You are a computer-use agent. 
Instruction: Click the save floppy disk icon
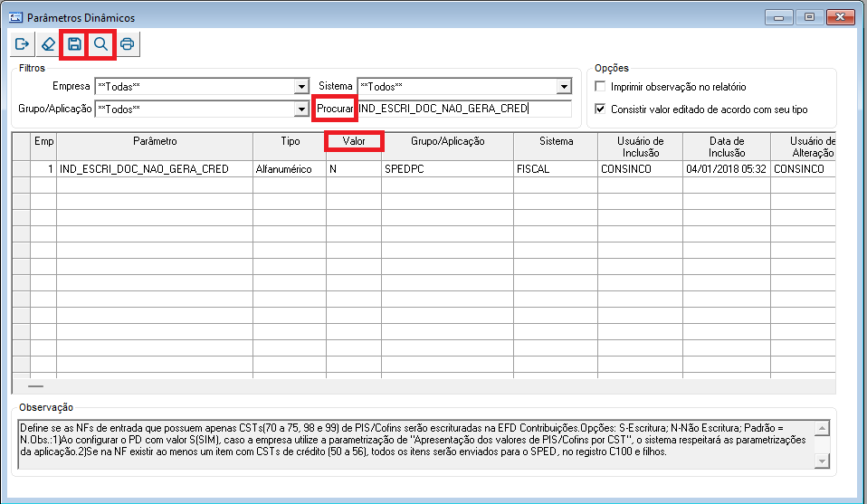coord(74,44)
